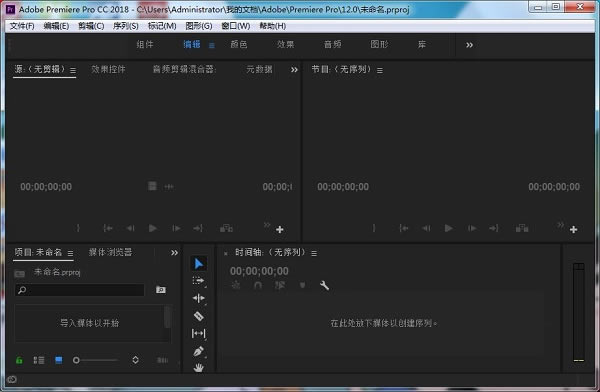Image resolution: width=600 pixels, height=392 pixels.
Task: Open the Source monitor button editor plus
Action: pyautogui.click(x=280, y=229)
